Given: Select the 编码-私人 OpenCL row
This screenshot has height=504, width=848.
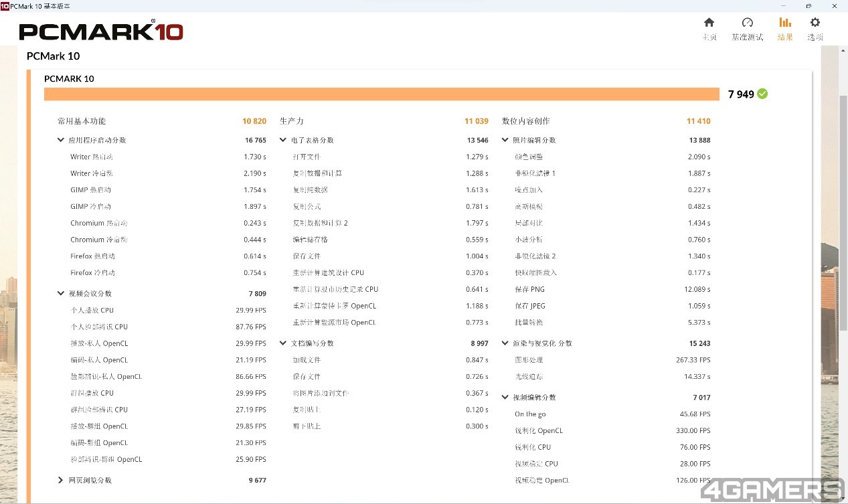Looking at the screenshot, I should click(168, 360).
